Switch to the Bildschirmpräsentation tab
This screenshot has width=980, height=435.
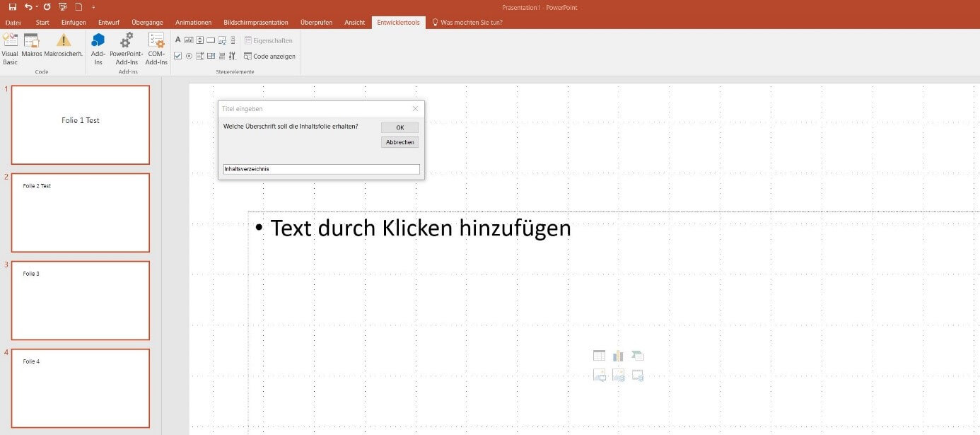(256, 23)
